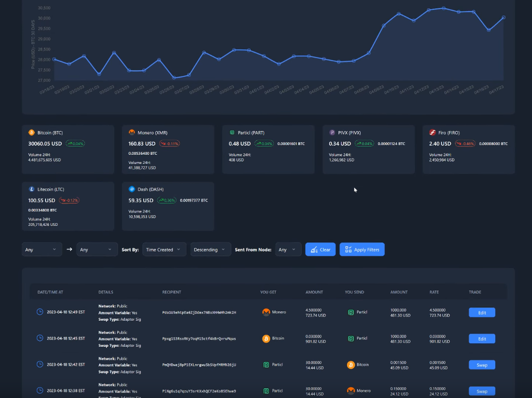Click the highest peak data point on the BTC chart
532x398 pixels.
click(444, 8)
